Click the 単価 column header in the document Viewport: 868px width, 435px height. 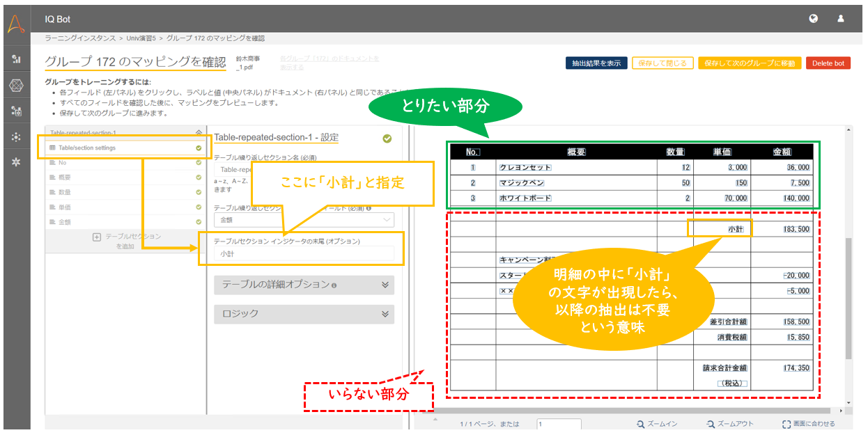click(x=722, y=152)
